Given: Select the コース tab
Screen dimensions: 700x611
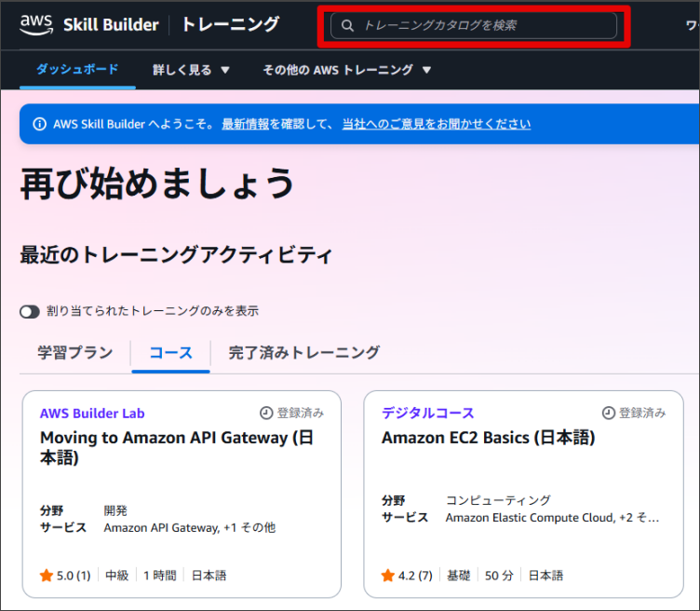Looking at the screenshot, I should (x=170, y=353).
